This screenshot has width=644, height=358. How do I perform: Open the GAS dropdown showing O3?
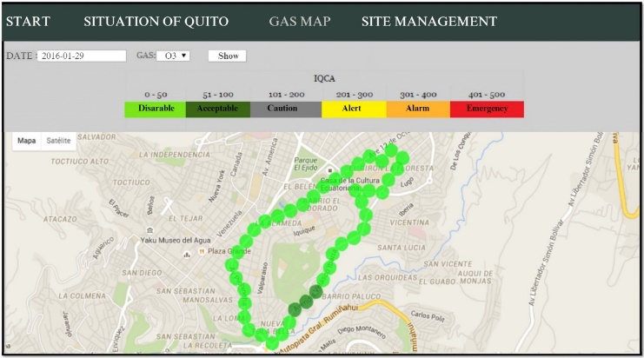[x=173, y=56]
